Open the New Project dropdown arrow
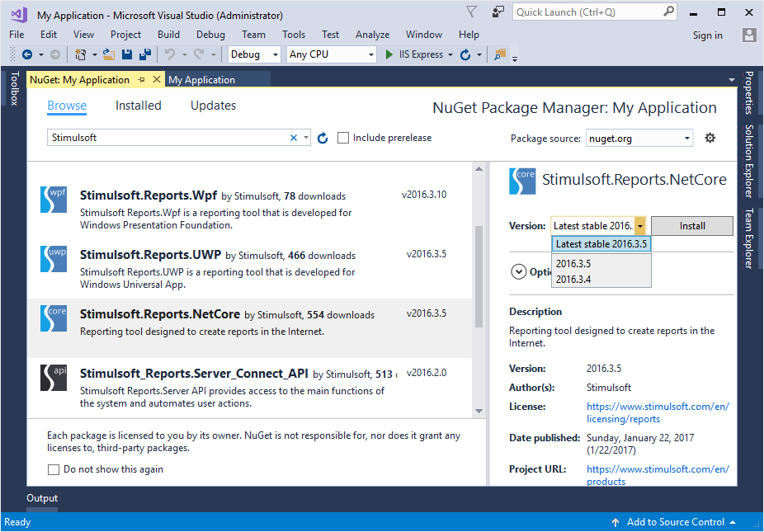This screenshot has height=532, width=764. click(x=95, y=54)
